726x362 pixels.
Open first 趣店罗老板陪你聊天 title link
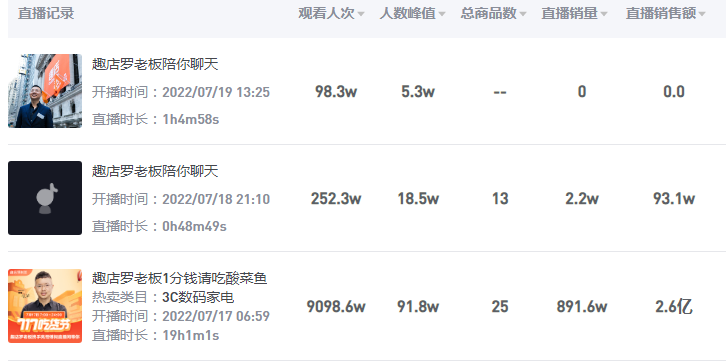[x=155, y=64]
